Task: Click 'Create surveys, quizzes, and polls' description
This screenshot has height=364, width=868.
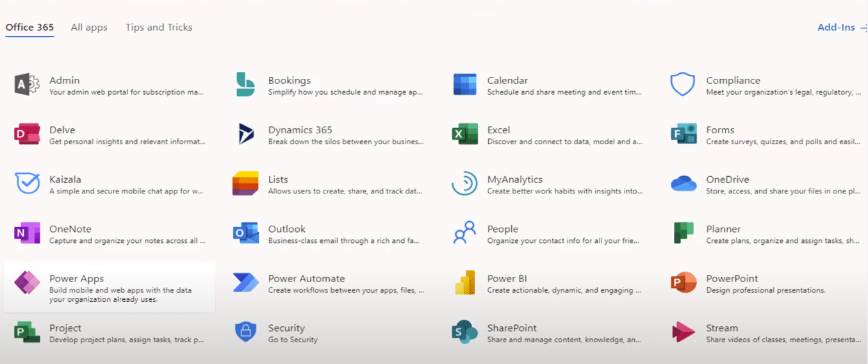Action: (783, 142)
